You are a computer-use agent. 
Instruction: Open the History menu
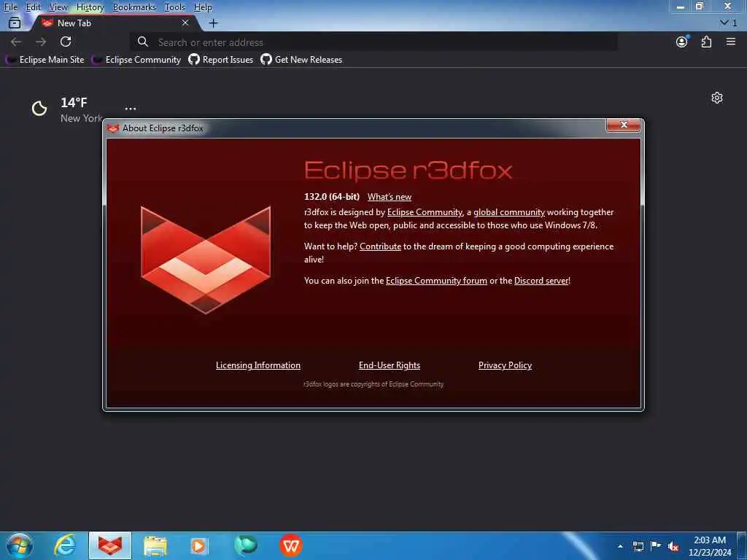coord(90,7)
